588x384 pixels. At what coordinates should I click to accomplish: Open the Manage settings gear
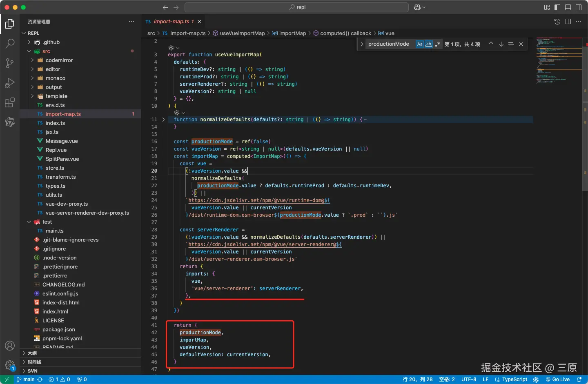pos(10,365)
